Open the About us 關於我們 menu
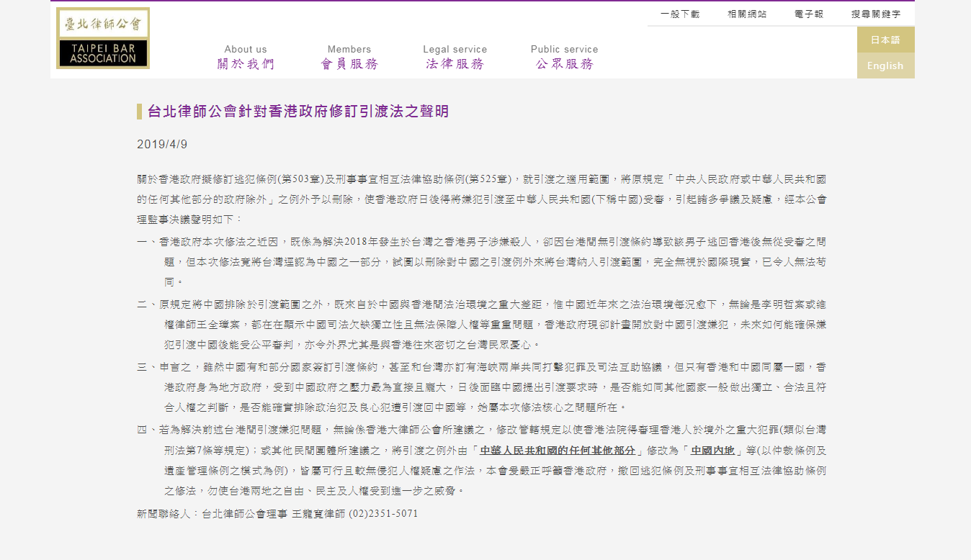Image resolution: width=971 pixels, height=560 pixels. pyautogui.click(x=246, y=57)
